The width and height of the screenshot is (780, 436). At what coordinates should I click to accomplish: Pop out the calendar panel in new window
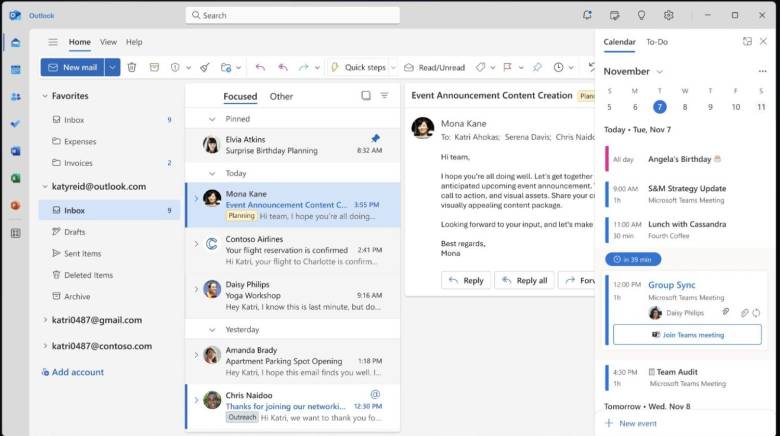[747, 42]
